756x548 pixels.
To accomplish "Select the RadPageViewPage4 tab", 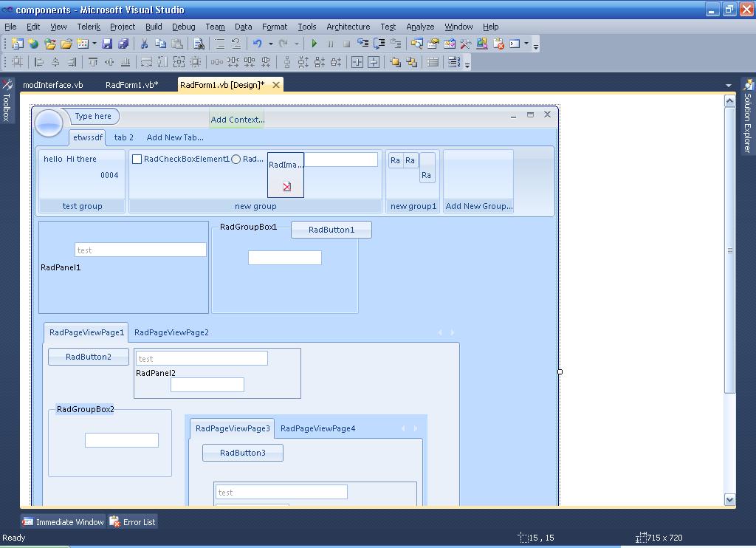I will point(317,428).
